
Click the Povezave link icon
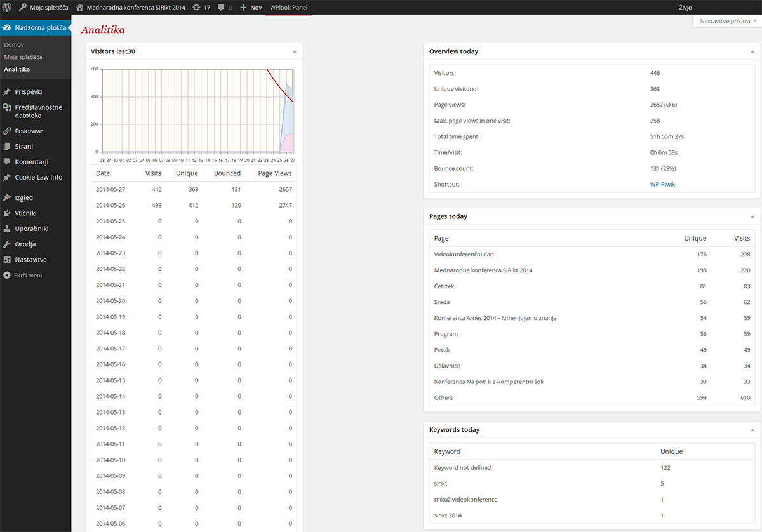click(x=7, y=131)
